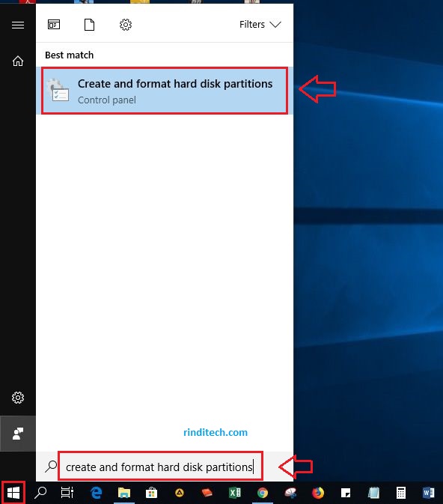
Task: Launch Excel from the taskbar
Action: 235,493
